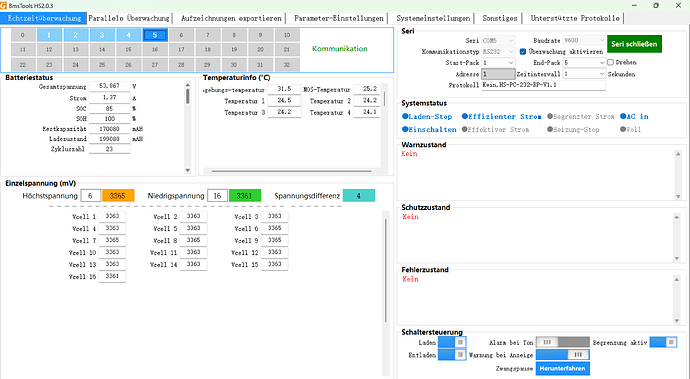The image size is (690, 379).
Task: Switch to Echtzeitüberwachung tab
Action: pos(44,18)
